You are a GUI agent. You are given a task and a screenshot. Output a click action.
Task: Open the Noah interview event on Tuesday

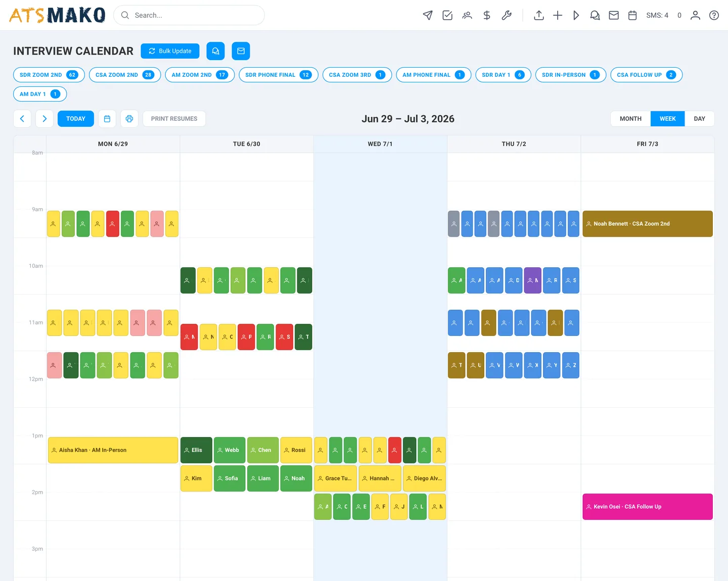click(x=296, y=478)
